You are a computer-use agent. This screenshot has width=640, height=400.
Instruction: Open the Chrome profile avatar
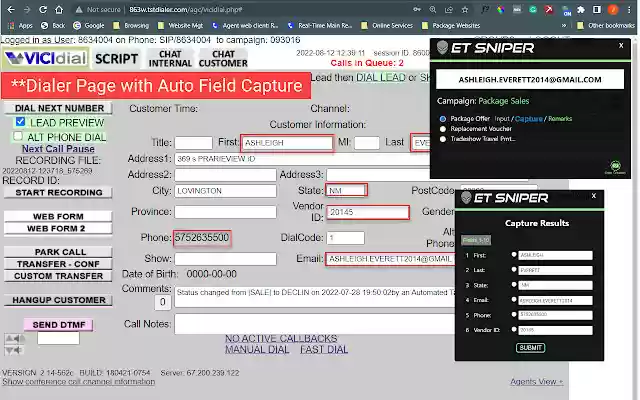click(613, 9)
